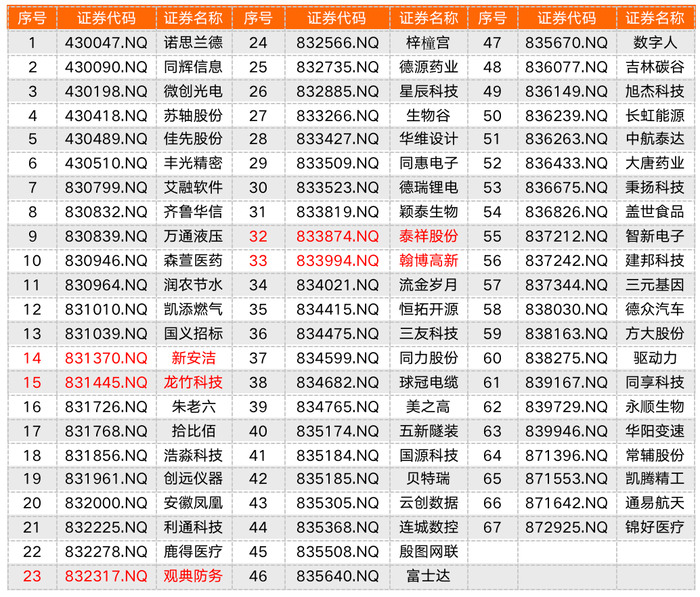Select the code 872925.NQ
This screenshot has width=700, height=597.
point(567,527)
